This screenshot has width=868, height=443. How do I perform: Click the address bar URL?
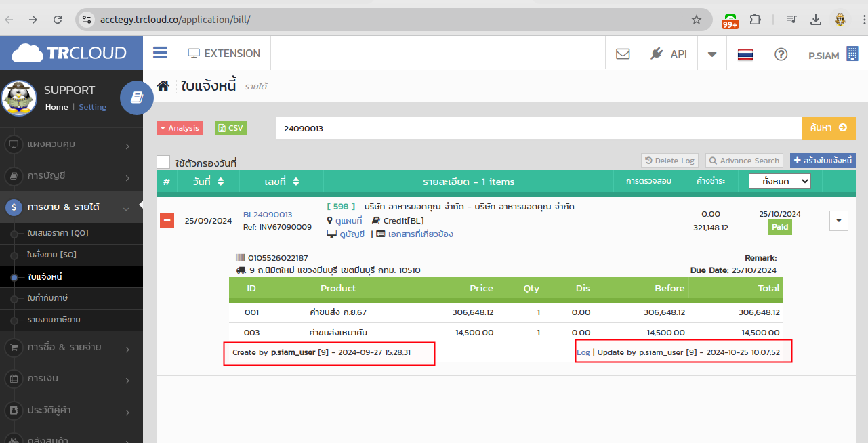click(175, 20)
